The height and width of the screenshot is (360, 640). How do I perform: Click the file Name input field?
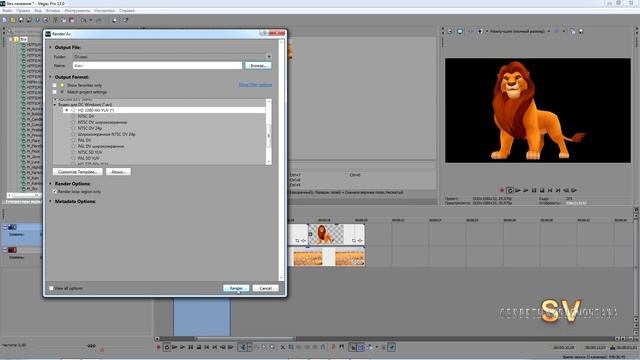pyautogui.click(x=157, y=65)
